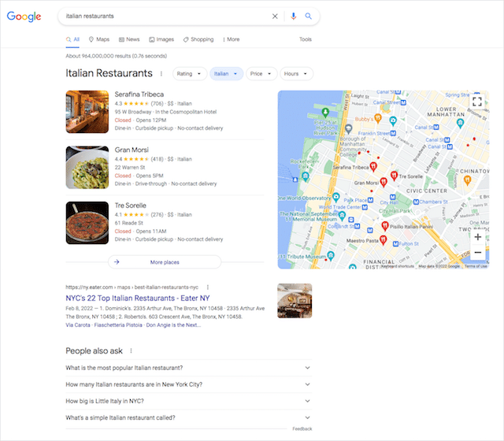Zoom in on the map

point(478,237)
